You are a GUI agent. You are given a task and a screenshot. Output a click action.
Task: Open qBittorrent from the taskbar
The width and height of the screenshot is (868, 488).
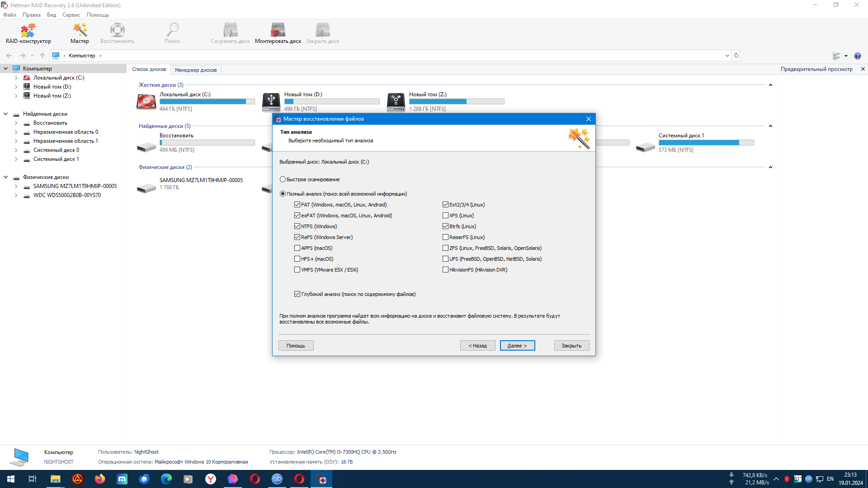click(277, 479)
